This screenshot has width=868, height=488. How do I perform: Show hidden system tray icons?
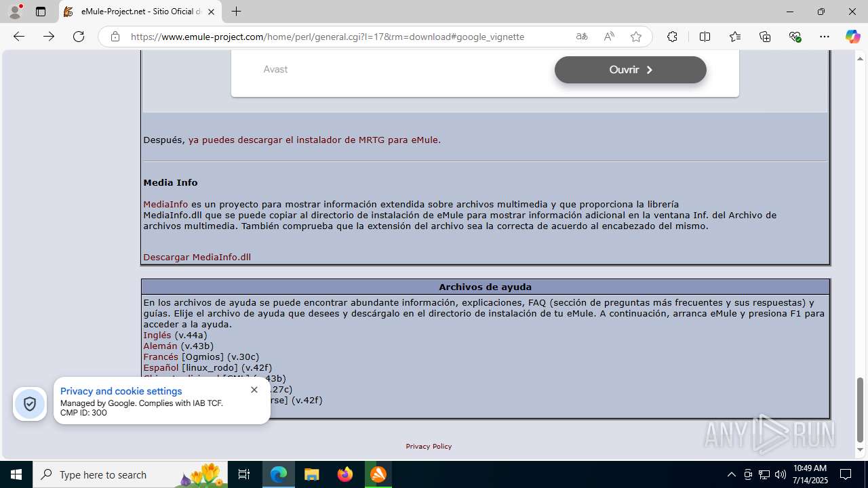tap(731, 474)
